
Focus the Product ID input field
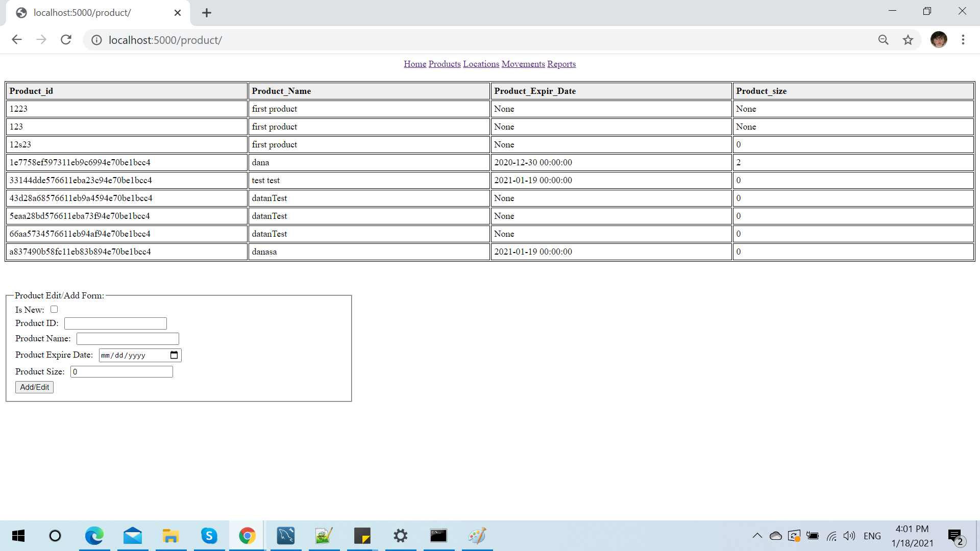[115, 323]
